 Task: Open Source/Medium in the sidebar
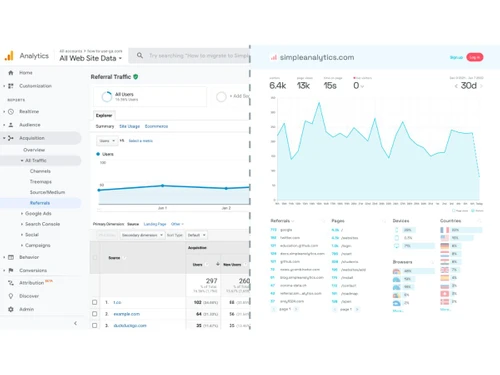[47, 192]
